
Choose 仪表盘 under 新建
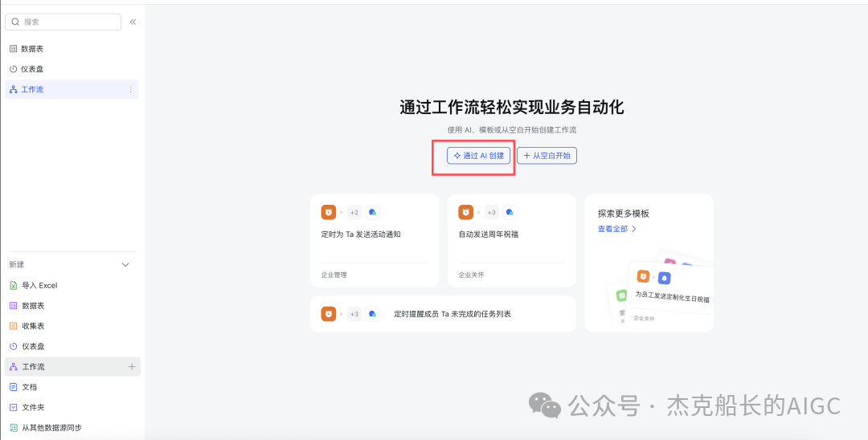click(72, 346)
